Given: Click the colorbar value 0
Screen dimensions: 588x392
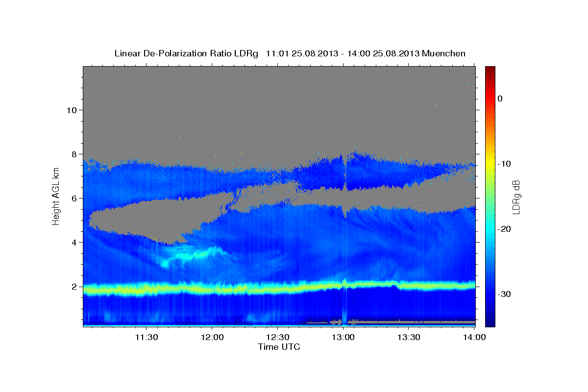Looking at the screenshot, I should (x=500, y=98).
